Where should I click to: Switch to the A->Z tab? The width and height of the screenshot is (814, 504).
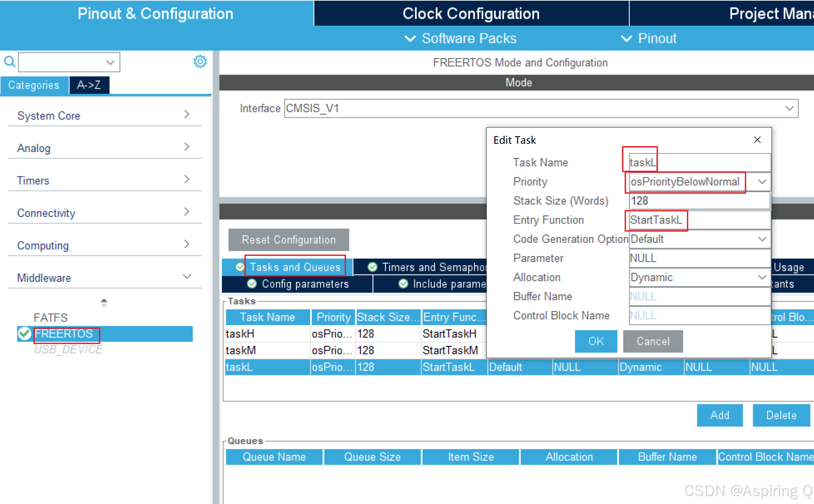[x=89, y=85]
